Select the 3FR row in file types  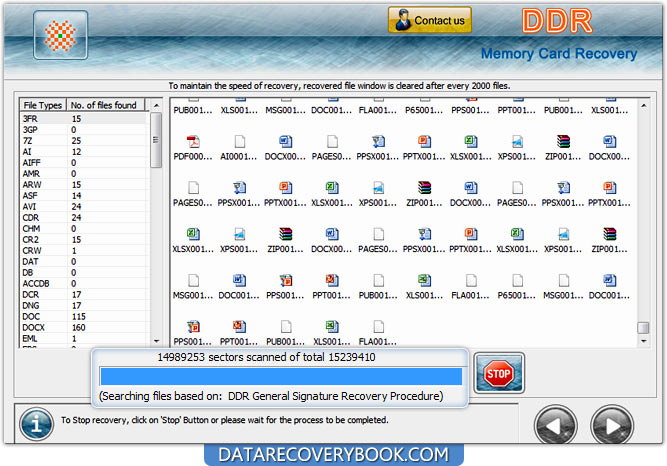(84, 118)
